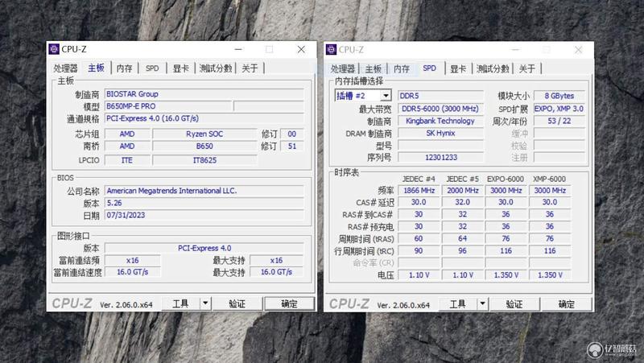Click the SK Hynix DRAM manufacturer field

(x=440, y=133)
